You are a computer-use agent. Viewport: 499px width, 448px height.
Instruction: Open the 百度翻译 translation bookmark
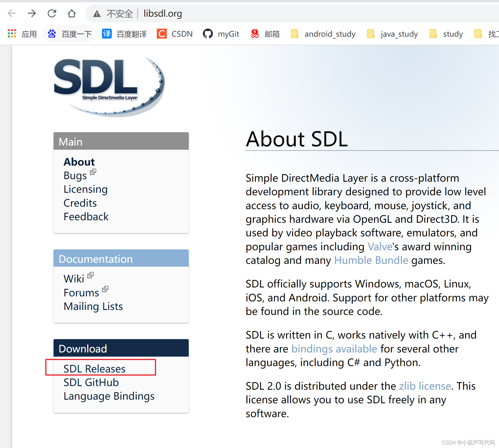(124, 34)
